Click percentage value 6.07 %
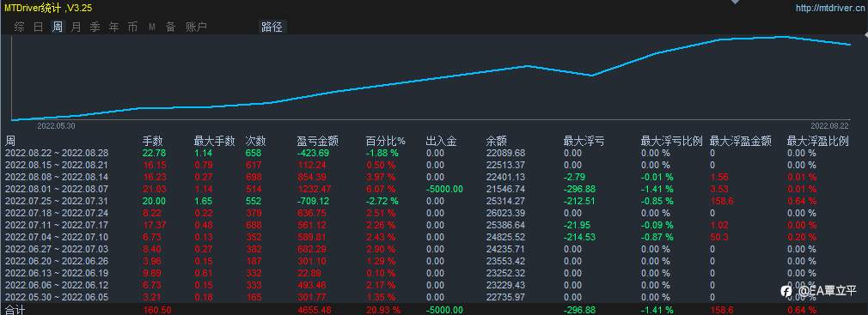868x315 pixels. click(x=381, y=189)
